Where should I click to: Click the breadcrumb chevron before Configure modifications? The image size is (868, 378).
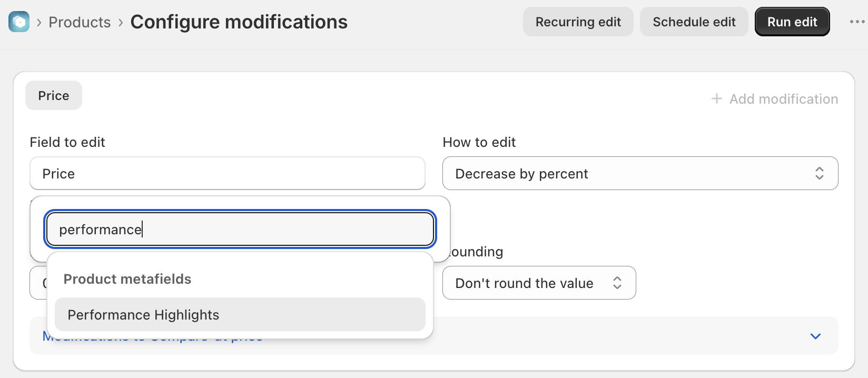[x=121, y=23]
